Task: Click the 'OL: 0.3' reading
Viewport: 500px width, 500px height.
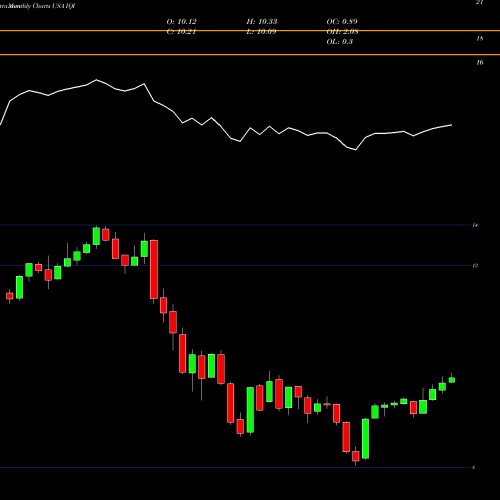Action: pos(340,42)
